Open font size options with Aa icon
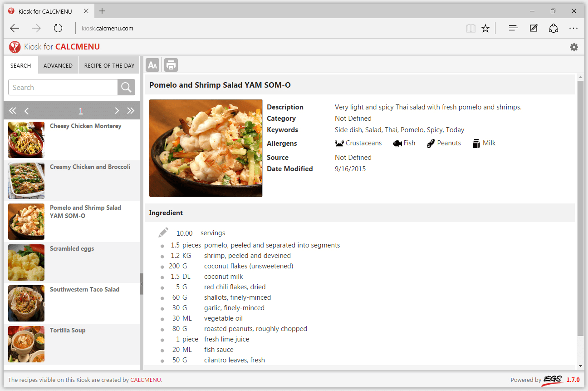Viewport: 588px width, 391px height. 152,64
